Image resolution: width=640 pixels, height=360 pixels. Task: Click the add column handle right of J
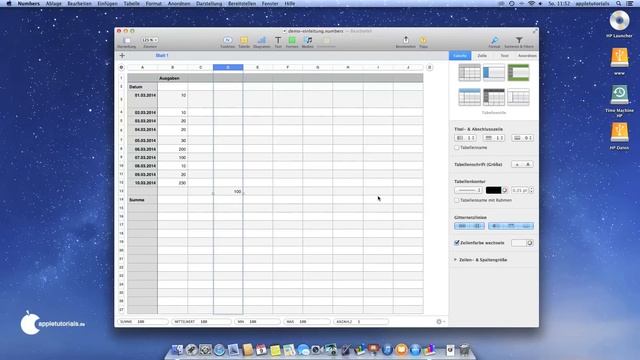[429, 67]
